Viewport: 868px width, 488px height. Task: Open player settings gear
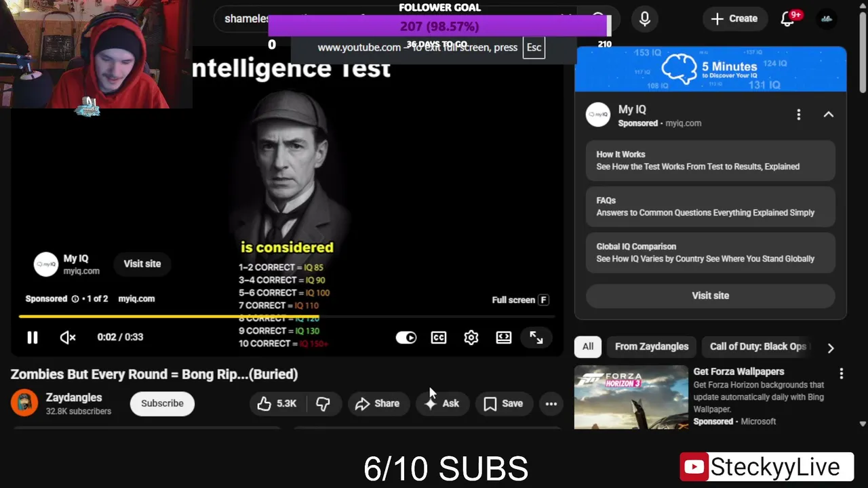click(471, 338)
